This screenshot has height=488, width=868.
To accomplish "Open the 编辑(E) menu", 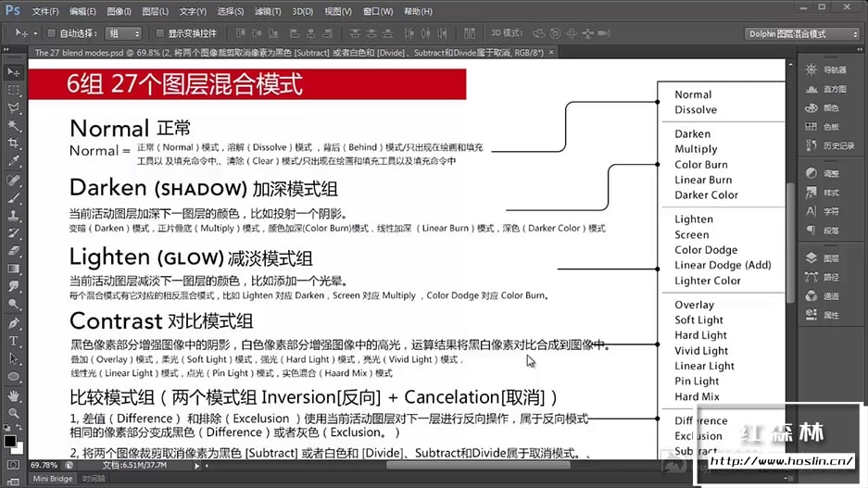I will pos(83,11).
